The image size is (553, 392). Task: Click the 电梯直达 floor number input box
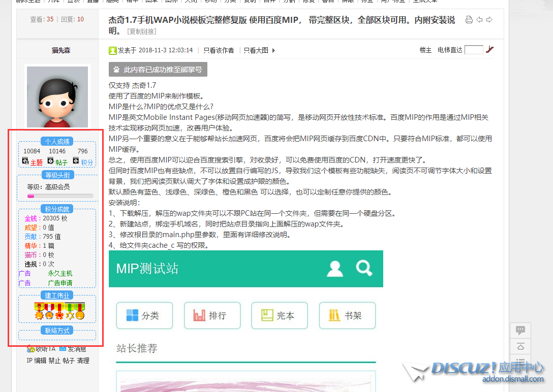coord(473,50)
